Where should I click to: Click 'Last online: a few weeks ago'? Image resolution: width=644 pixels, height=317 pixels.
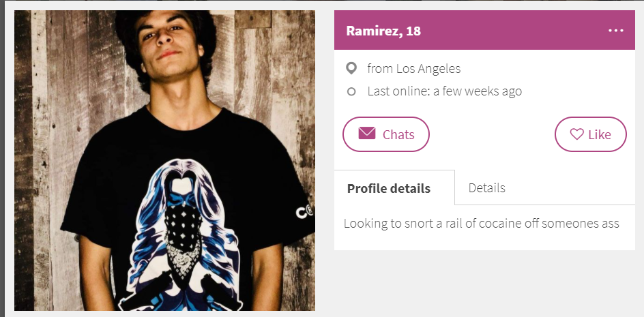point(444,91)
